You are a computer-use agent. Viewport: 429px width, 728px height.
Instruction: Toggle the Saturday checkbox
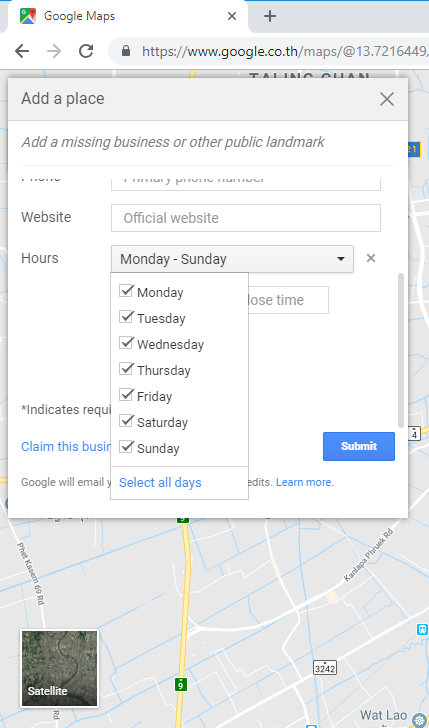click(x=126, y=421)
